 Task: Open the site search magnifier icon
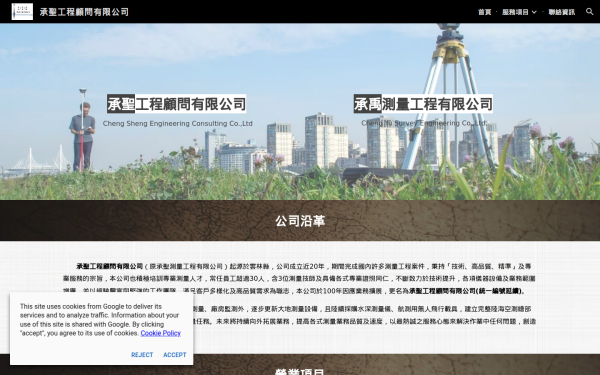point(590,12)
